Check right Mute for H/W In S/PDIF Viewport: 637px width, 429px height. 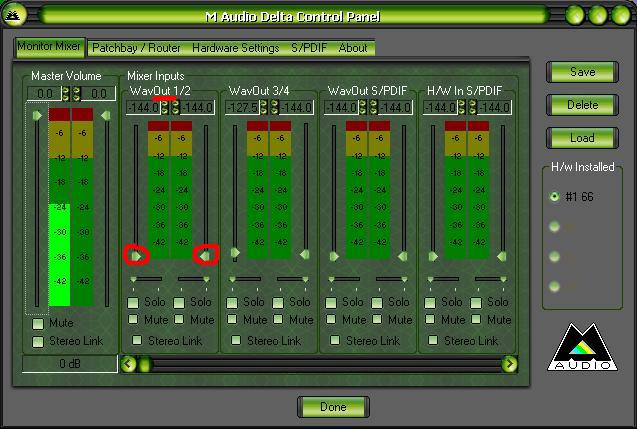tap(476, 319)
